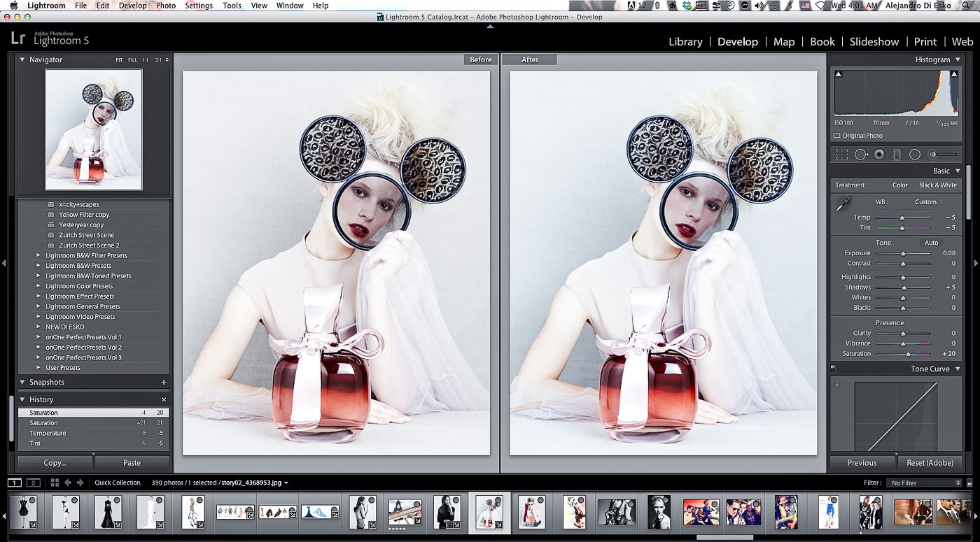Expand the Snapshots panel
Viewport: 980px width, 542px height.
(x=22, y=383)
